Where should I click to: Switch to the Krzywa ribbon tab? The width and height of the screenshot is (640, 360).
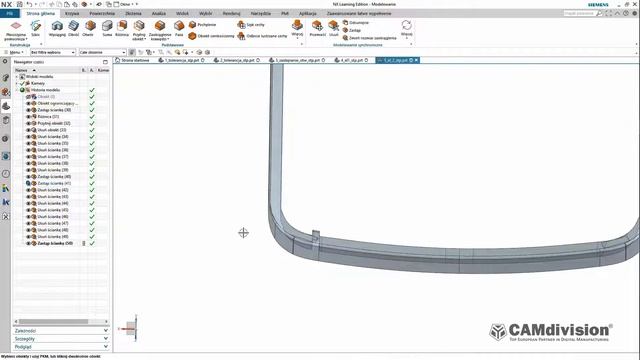[72, 13]
